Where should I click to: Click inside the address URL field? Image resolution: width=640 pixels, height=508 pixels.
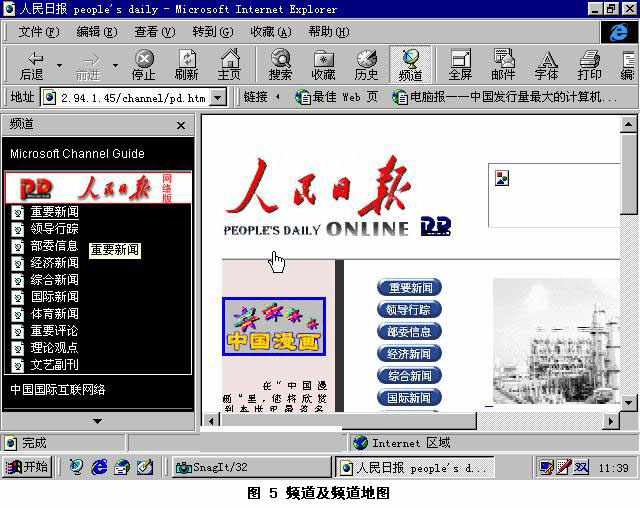[x=126, y=98]
